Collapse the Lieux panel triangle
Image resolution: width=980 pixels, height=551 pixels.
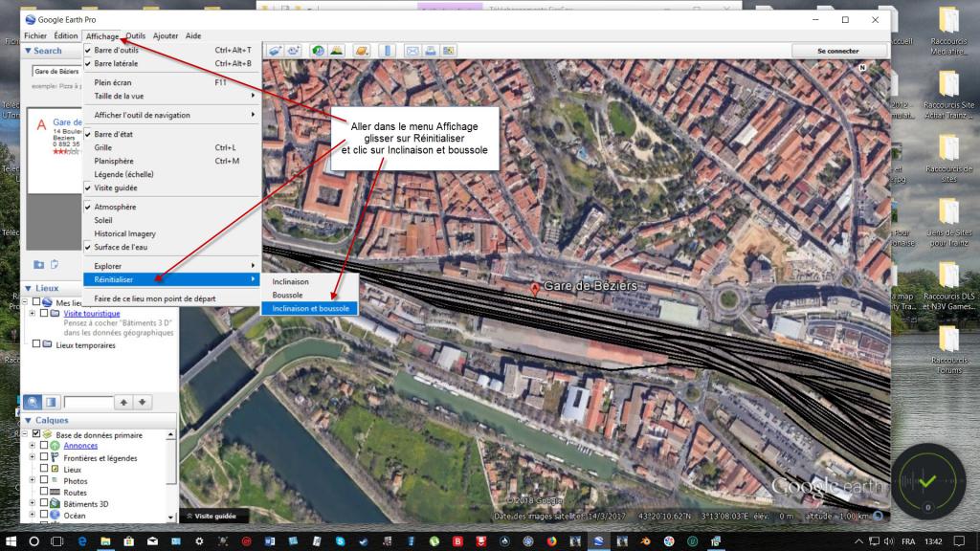pyautogui.click(x=28, y=288)
